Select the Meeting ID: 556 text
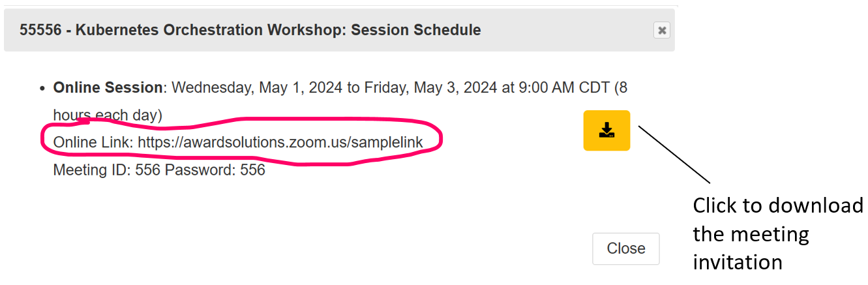 point(107,170)
